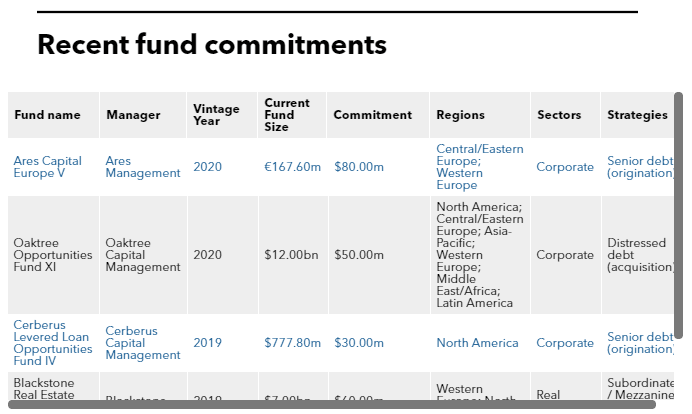The width and height of the screenshot is (692, 414).
Task: Open Senior debt (origination) strategy in Ares row
Action: click(640, 167)
